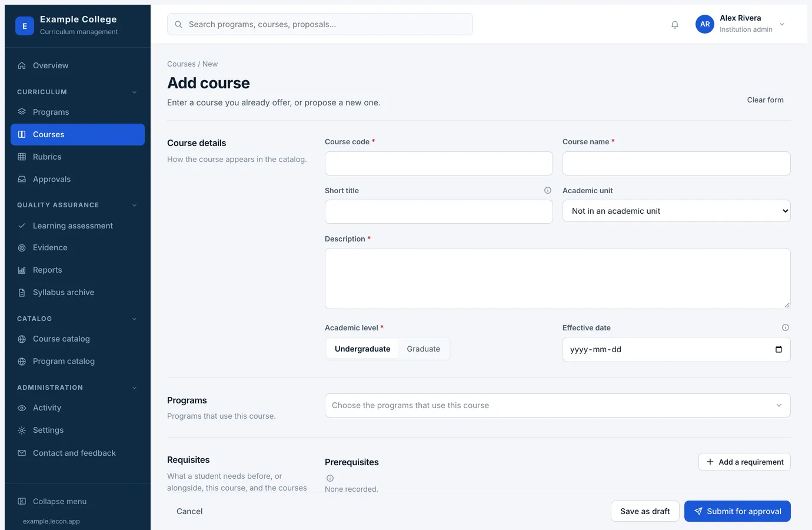Collapse the Catalog sidebar section
812x530 pixels.
[134, 319]
